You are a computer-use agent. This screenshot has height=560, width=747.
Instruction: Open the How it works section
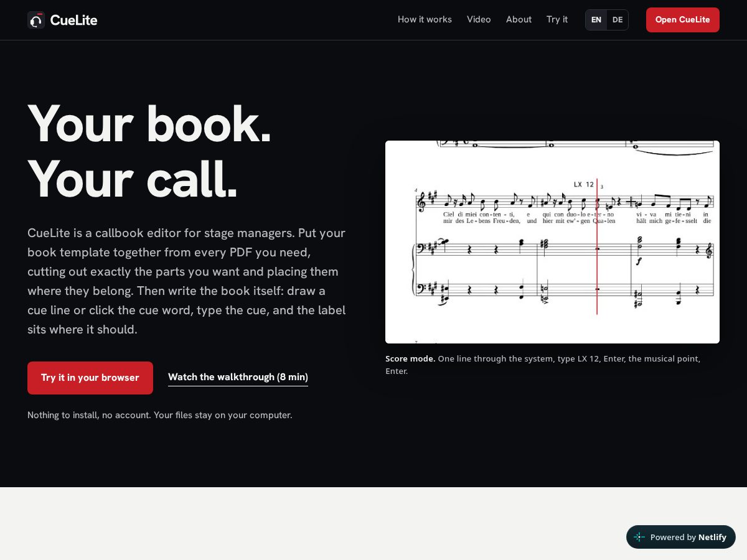(x=425, y=19)
